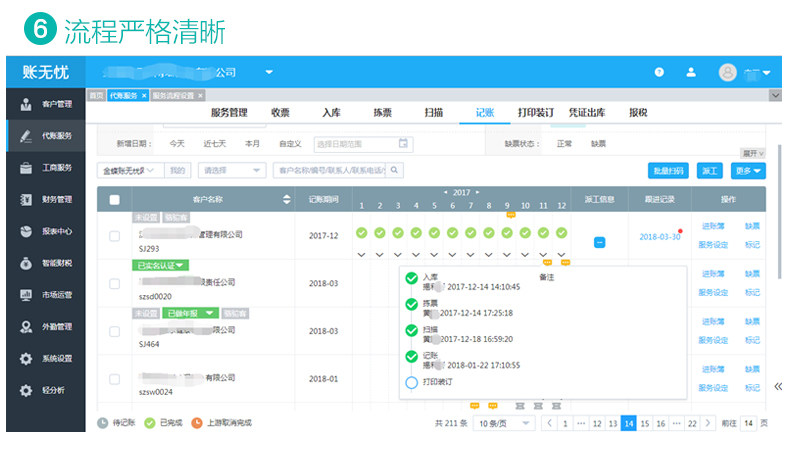
Task: Go to previous year arrow beside 2017
Action: pyautogui.click(x=445, y=192)
